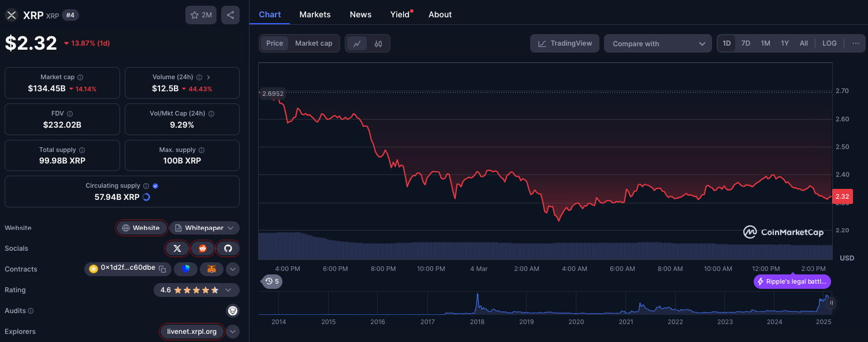Switch chart to candlestick view
The height and width of the screenshot is (342, 868).
pyautogui.click(x=378, y=43)
